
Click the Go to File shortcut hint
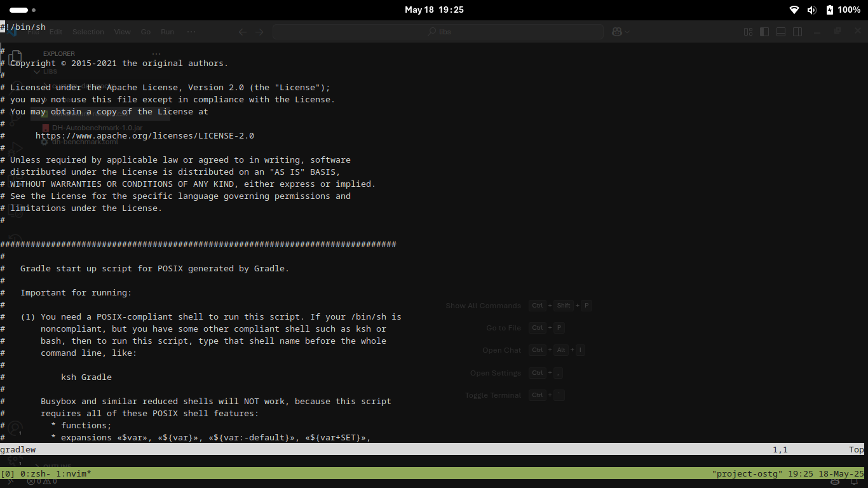(x=525, y=328)
